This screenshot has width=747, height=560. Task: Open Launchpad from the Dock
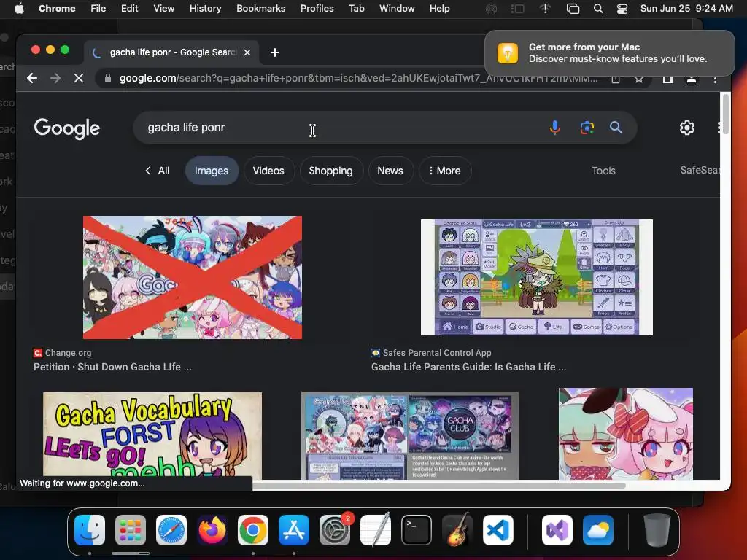point(131,530)
